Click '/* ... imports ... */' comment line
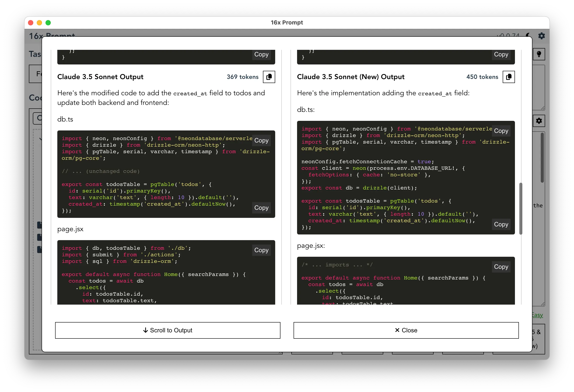This screenshot has width=574, height=392. [337, 265]
